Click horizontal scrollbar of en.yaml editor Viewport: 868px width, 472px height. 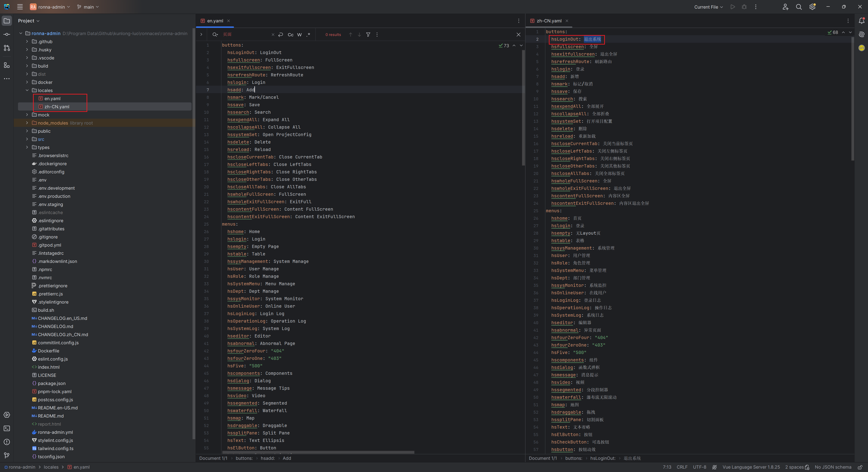(x=318, y=452)
